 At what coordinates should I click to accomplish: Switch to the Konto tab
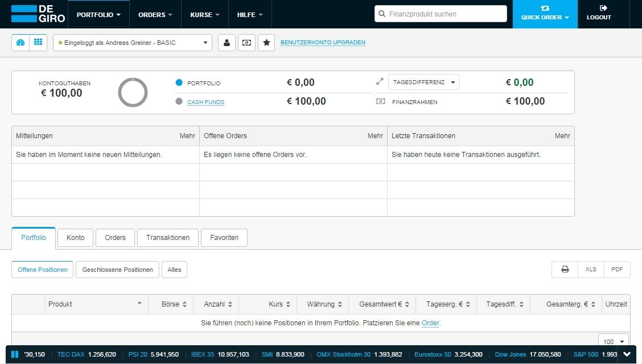pos(75,238)
